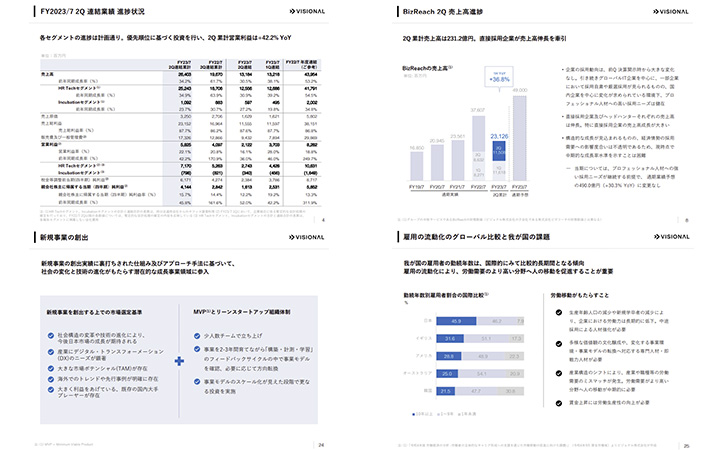720x450 pixels.
Task: Click the text 新規事業の創出実績に裏打ちされた仕組み
Action: coord(138,264)
